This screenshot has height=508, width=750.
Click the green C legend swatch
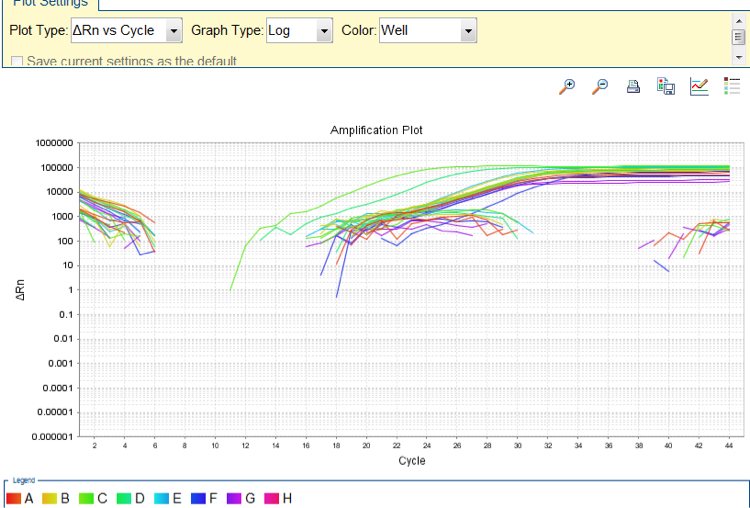click(87, 498)
